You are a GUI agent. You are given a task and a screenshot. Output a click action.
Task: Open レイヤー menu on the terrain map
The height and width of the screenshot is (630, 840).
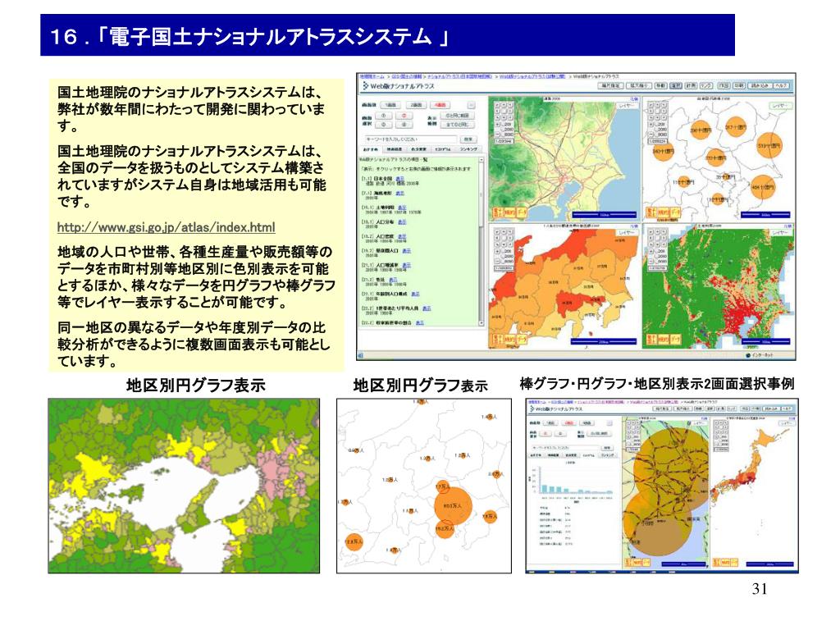628,106
